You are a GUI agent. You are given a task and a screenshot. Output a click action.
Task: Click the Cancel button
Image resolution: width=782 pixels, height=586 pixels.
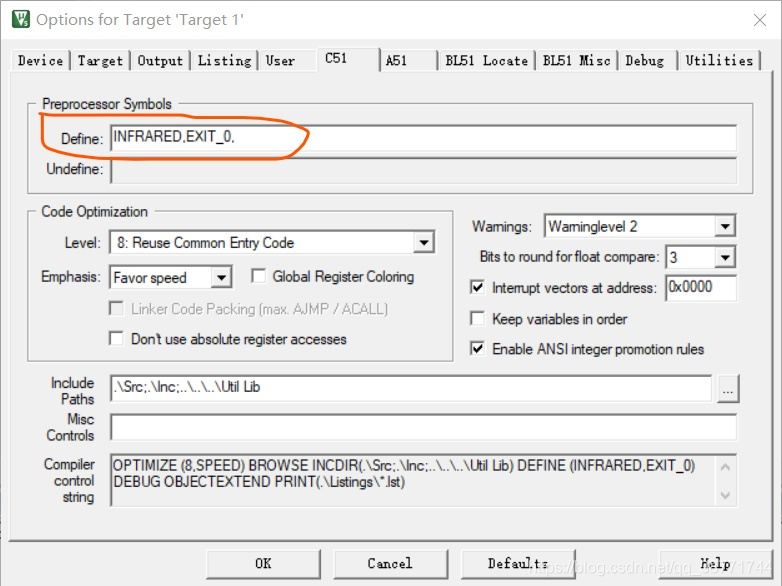pos(391,564)
